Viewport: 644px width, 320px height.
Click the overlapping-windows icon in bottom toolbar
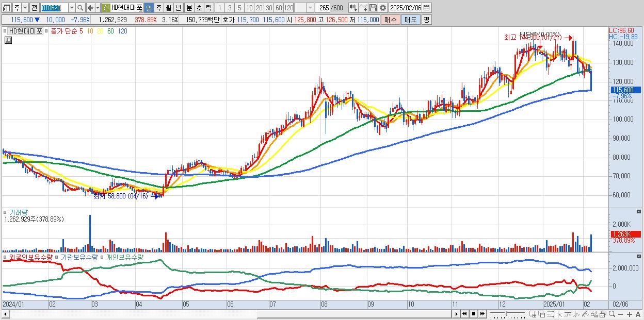tap(541, 314)
